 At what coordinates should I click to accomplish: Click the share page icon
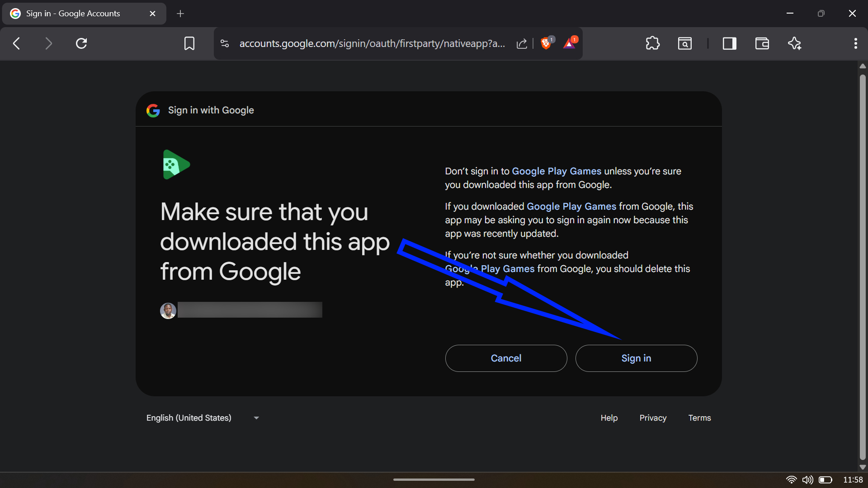522,43
